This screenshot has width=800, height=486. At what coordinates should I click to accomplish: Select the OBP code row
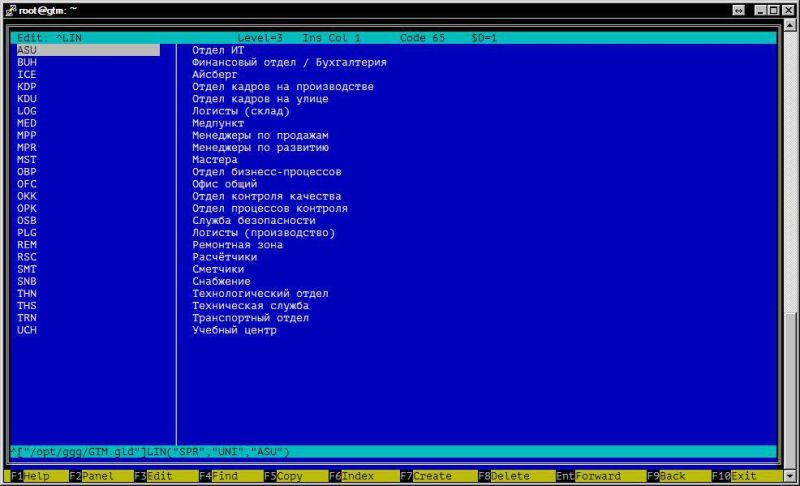[27, 172]
